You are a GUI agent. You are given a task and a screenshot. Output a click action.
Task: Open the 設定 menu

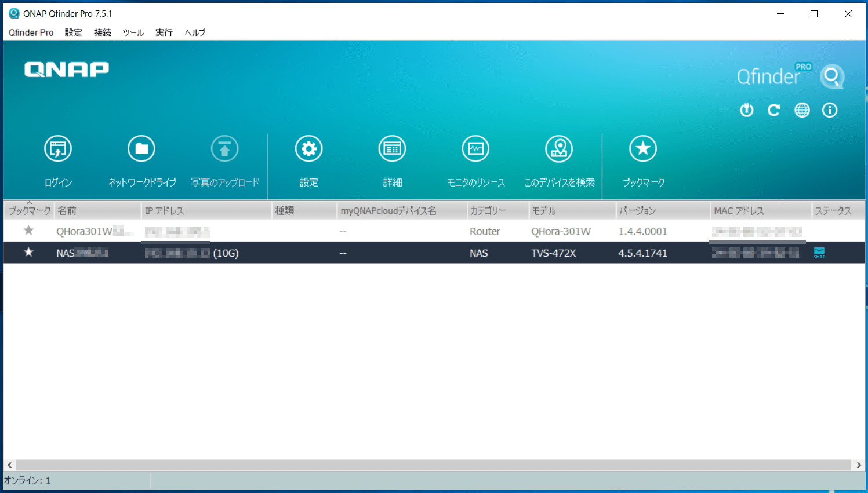tap(74, 32)
